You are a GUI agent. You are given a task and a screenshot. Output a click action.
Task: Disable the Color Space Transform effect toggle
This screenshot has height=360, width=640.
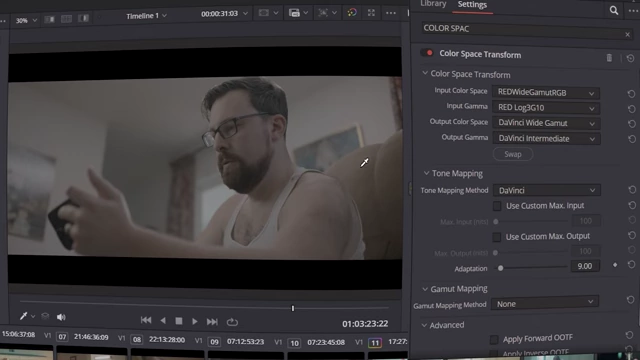click(427, 53)
